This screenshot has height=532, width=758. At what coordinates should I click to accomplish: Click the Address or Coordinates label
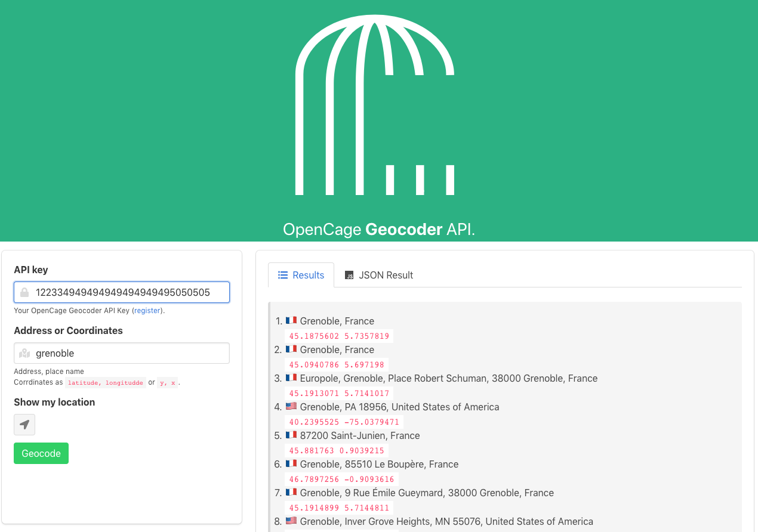click(68, 330)
